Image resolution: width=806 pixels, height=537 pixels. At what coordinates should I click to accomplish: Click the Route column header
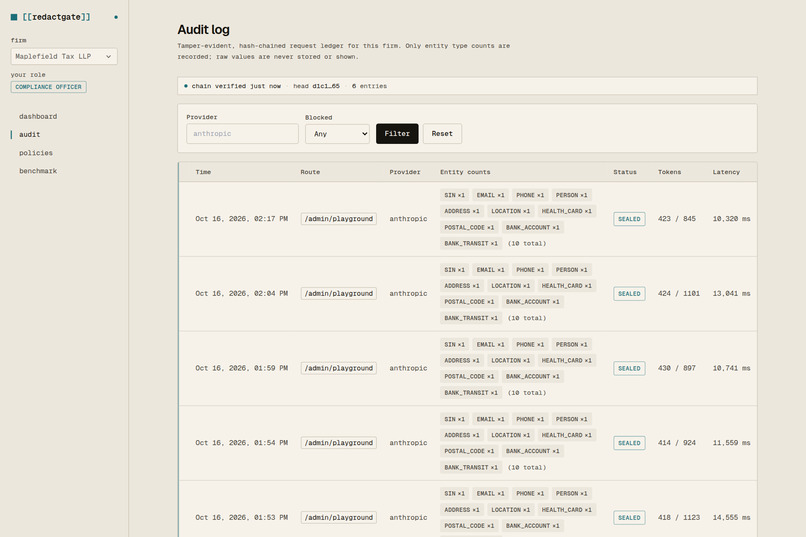tap(310, 172)
